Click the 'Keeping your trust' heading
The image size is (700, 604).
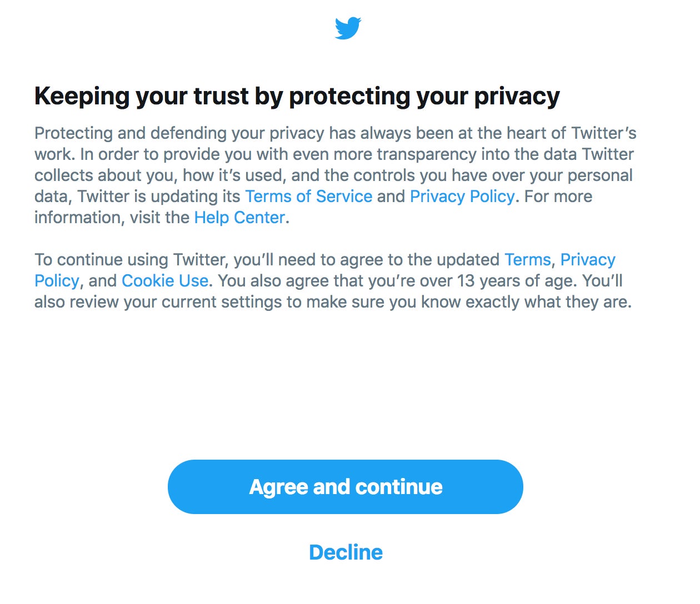[x=297, y=97]
